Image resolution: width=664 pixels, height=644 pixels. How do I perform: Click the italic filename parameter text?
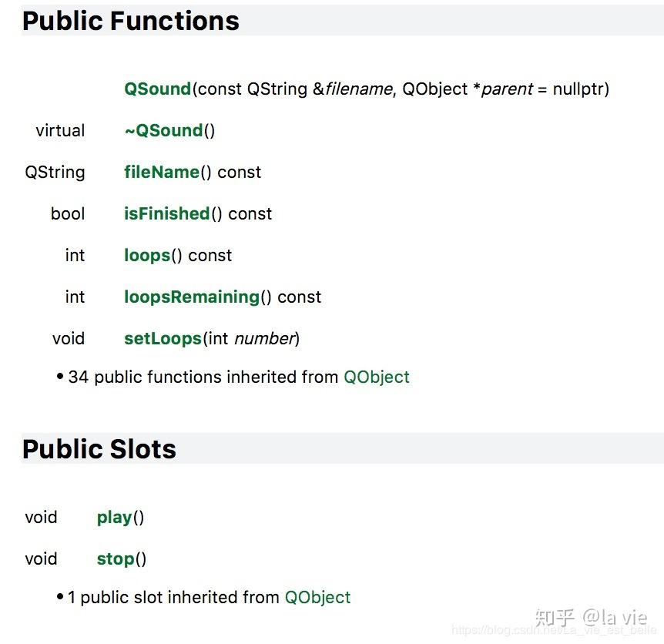click(x=359, y=89)
